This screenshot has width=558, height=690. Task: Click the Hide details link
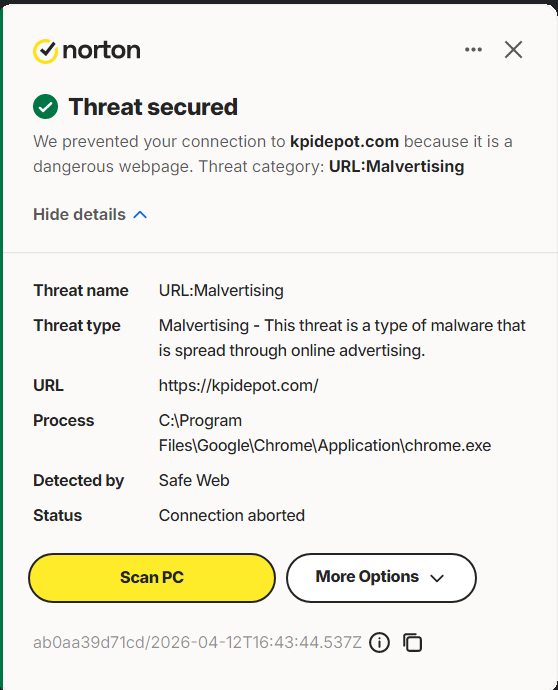(x=80, y=215)
